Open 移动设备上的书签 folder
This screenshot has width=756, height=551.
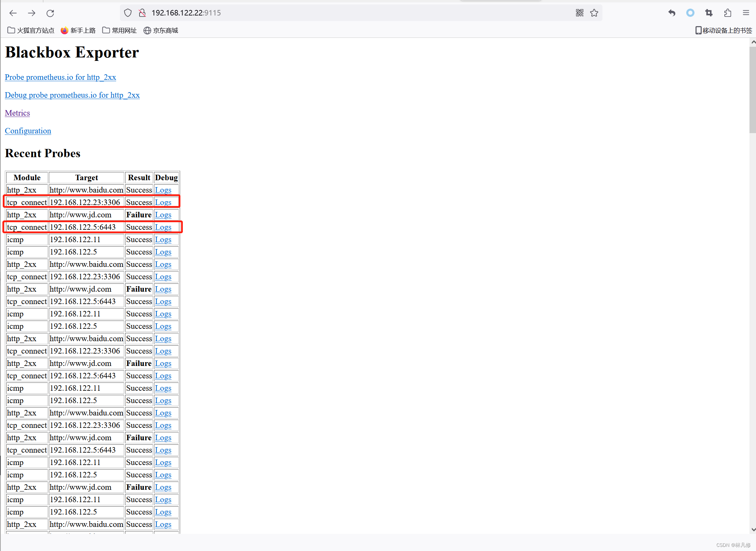point(724,31)
